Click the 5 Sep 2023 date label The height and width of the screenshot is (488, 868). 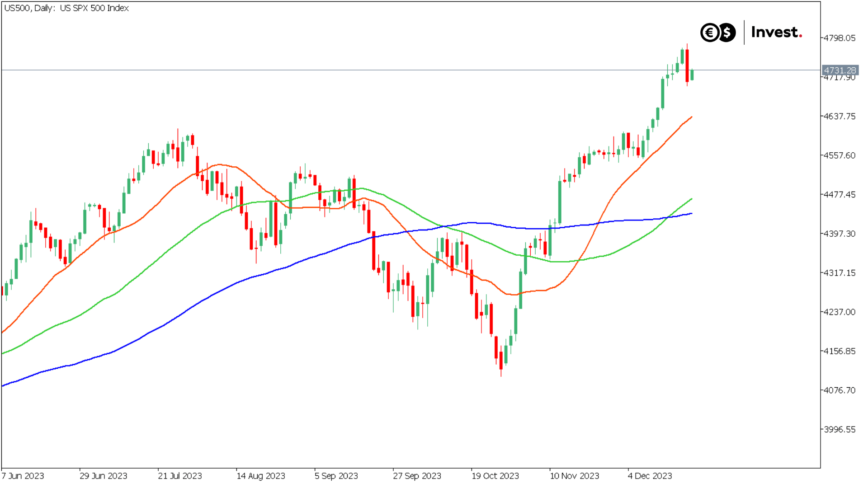tap(336, 476)
